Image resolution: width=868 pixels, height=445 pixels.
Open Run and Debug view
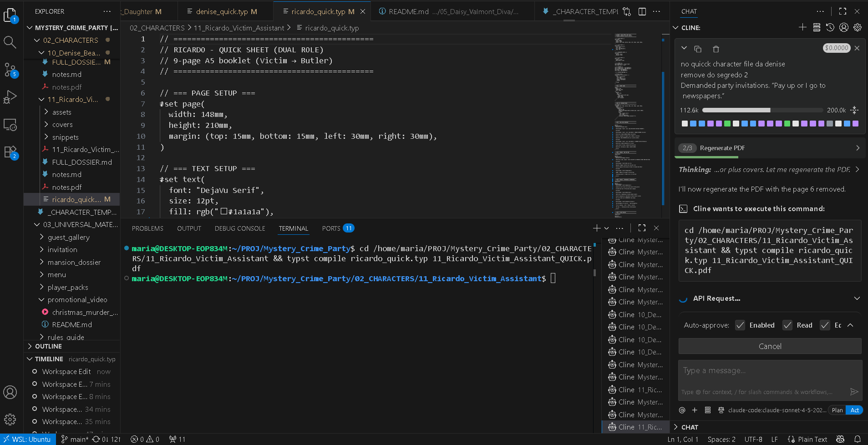click(x=10, y=97)
